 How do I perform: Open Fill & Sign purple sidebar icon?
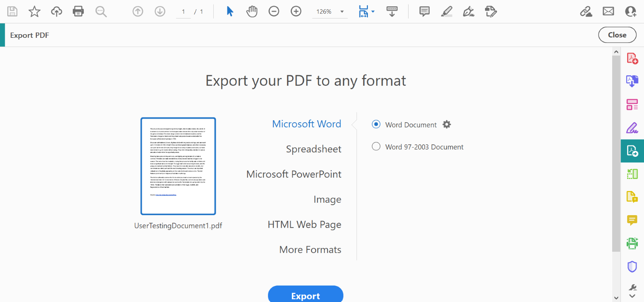[632, 128]
